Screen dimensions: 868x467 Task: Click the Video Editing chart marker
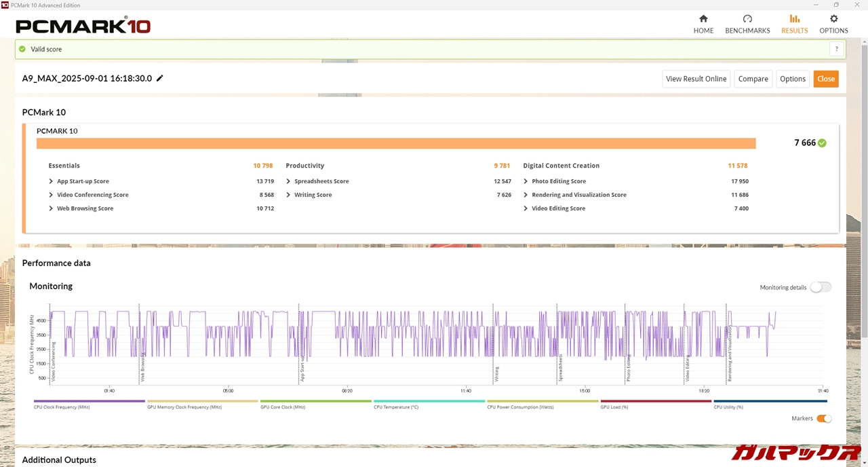(x=688, y=369)
